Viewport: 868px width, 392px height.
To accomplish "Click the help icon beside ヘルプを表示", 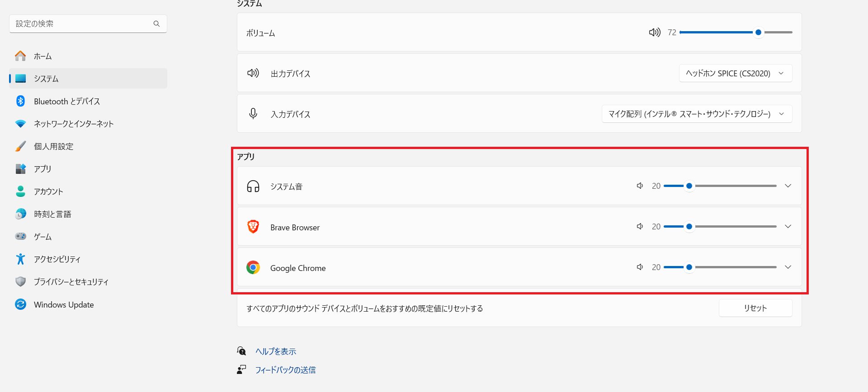I will click(242, 351).
